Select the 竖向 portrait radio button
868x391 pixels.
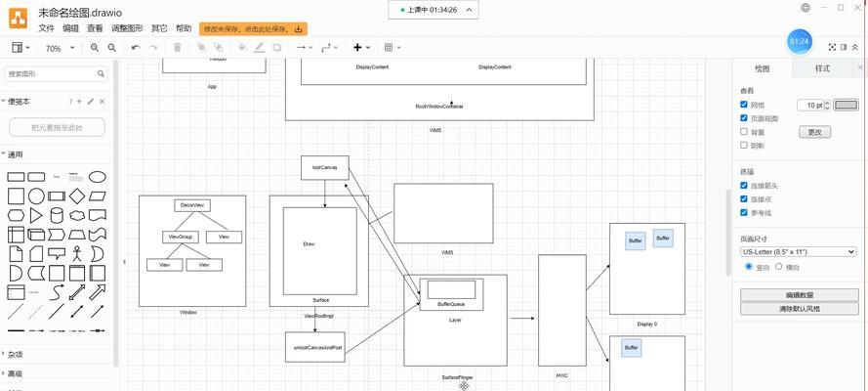(x=749, y=267)
